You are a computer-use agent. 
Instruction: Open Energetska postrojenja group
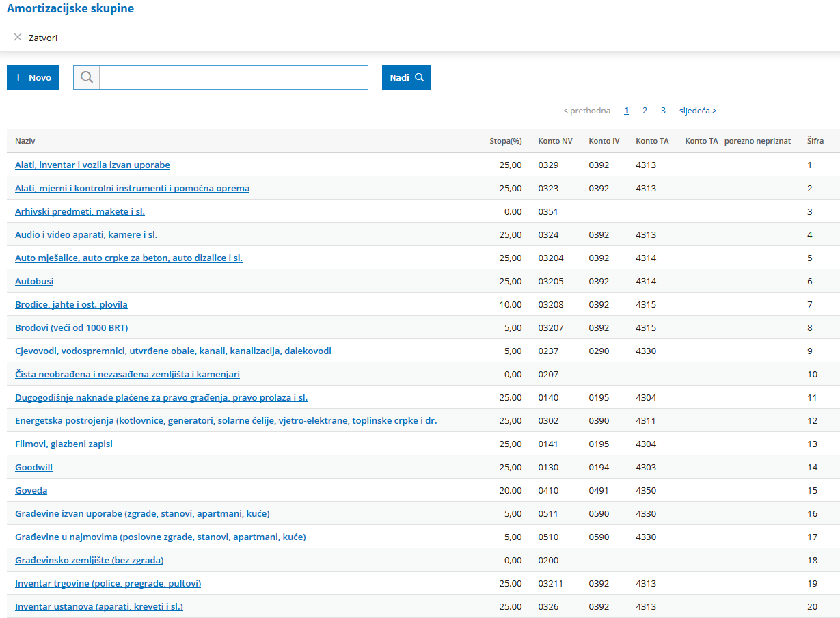pos(226,420)
